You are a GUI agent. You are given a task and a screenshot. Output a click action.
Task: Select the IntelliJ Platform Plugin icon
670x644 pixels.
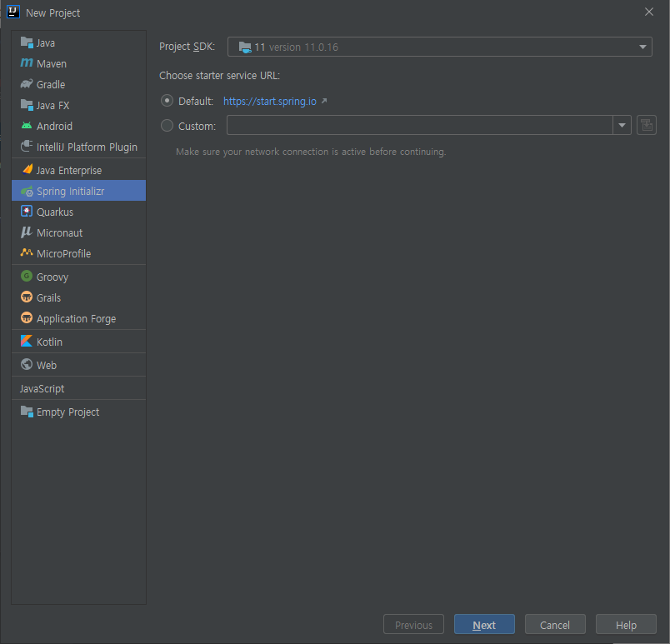point(27,147)
